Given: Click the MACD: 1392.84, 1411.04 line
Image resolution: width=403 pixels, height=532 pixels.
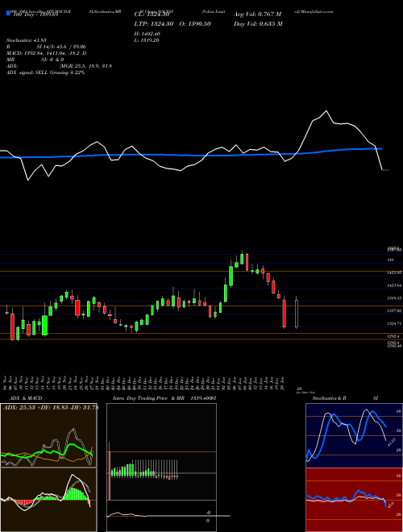Looking at the screenshot, I should click(x=46, y=53).
